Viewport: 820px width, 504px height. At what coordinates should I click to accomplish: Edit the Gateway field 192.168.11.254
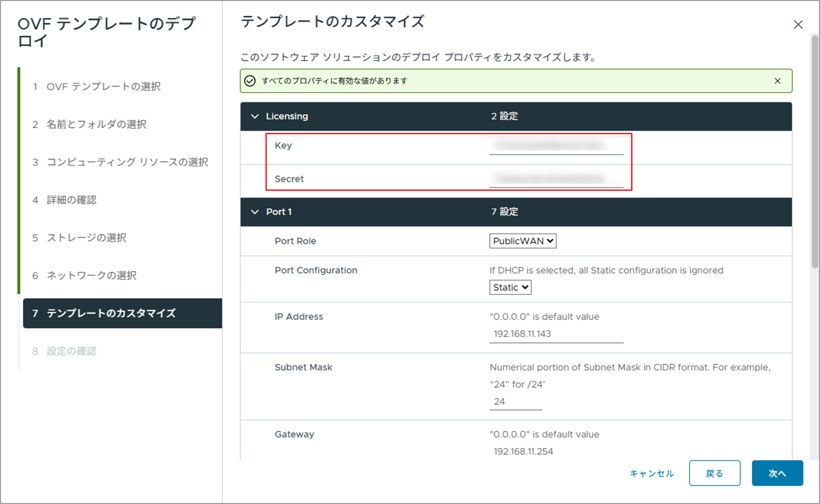tap(556, 452)
